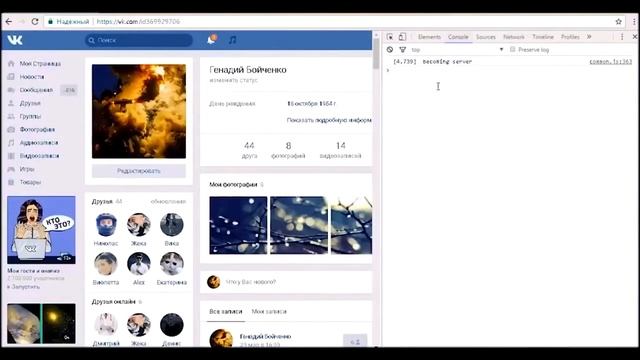Select the Все записи tab
Screen dimensions: 640x360
click(x=226, y=311)
